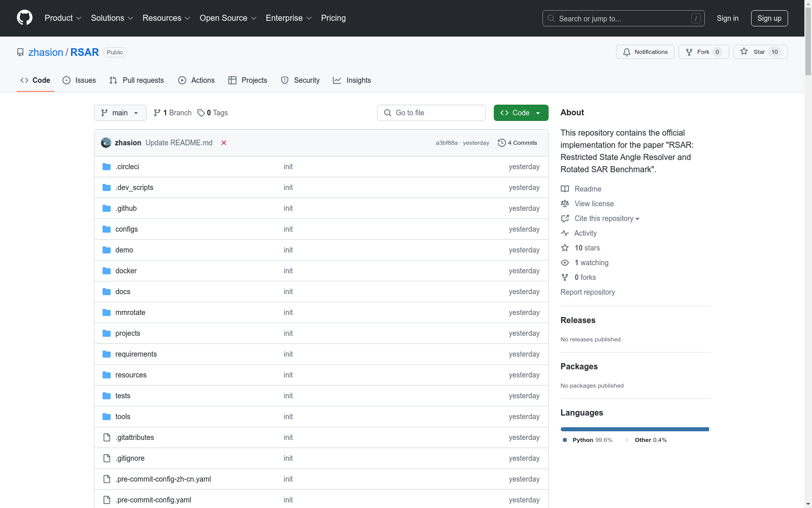The height and width of the screenshot is (508, 812).
Task: Open the RSAR repository link
Action: [x=85, y=52]
